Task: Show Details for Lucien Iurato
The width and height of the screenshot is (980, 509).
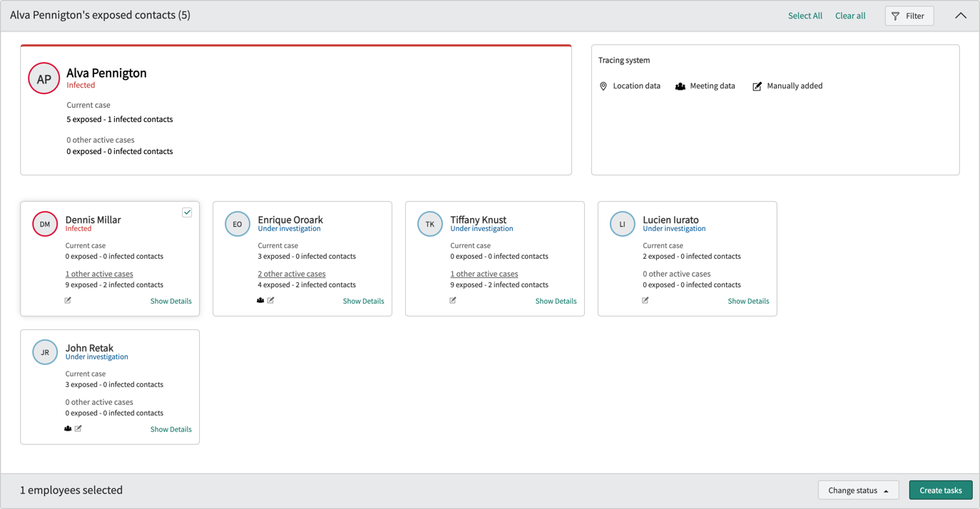Action: tap(748, 301)
